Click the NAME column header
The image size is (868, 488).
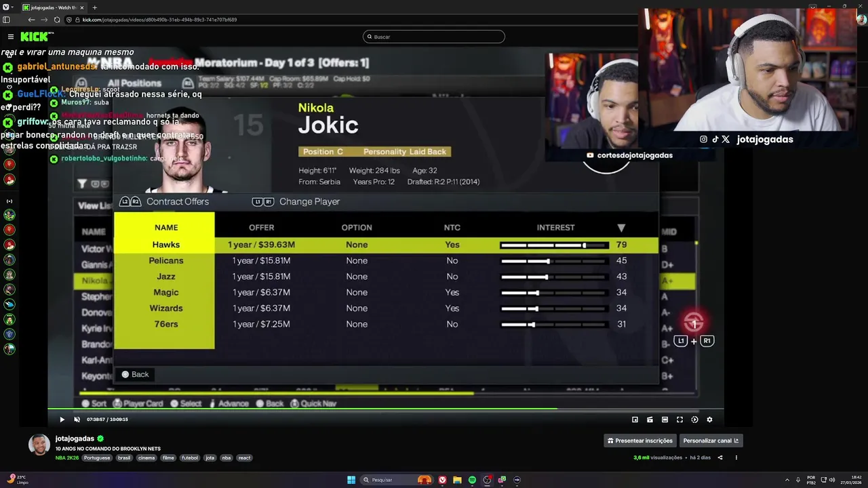166,228
